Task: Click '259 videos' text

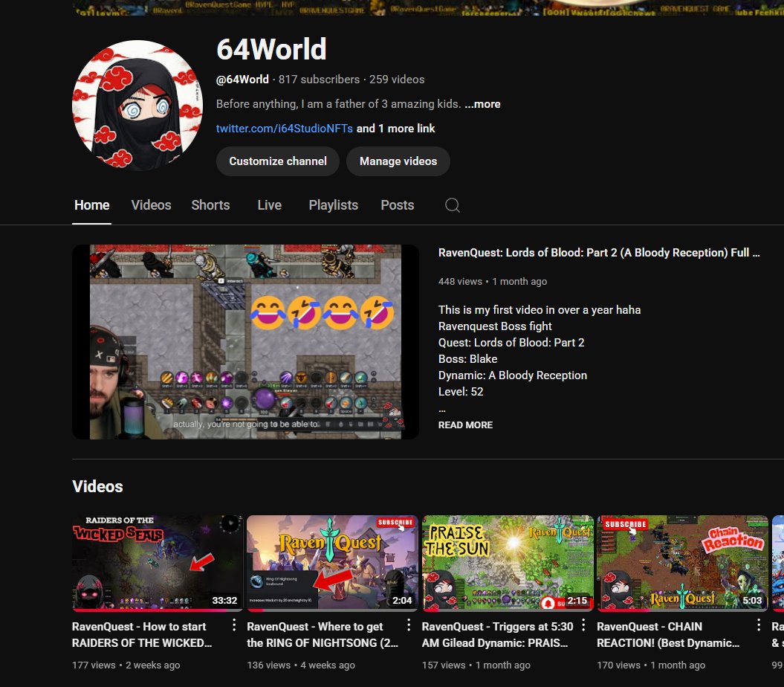Action: click(x=397, y=80)
